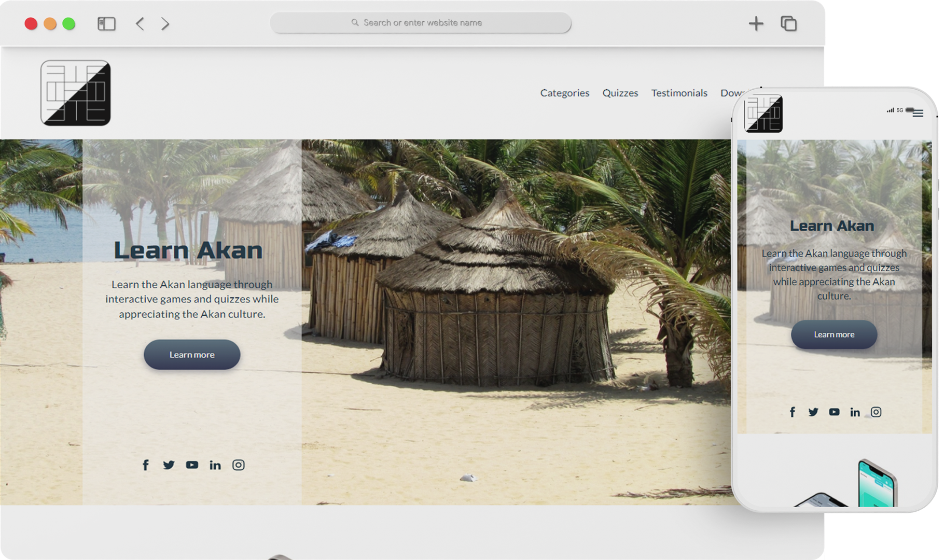This screenshot has width=945, height=560.
Task: Open the Twitter icon on desktop site
Action: pyautogui.click(x=169, y=465)
